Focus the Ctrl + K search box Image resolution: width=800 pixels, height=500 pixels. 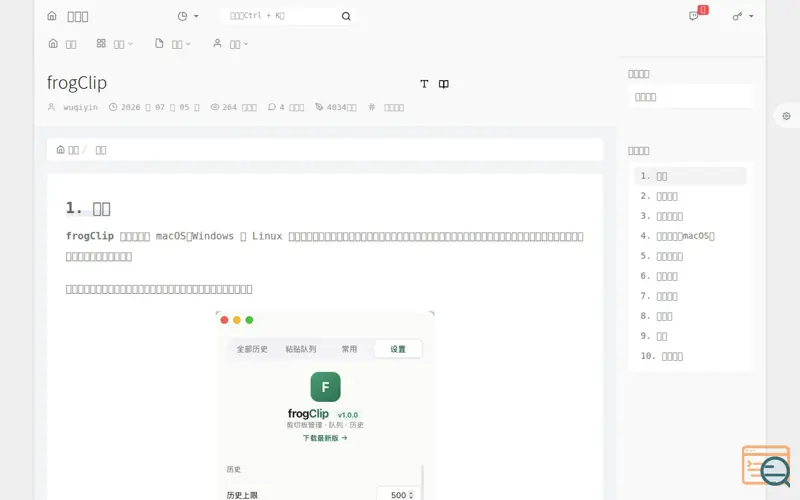281,16
